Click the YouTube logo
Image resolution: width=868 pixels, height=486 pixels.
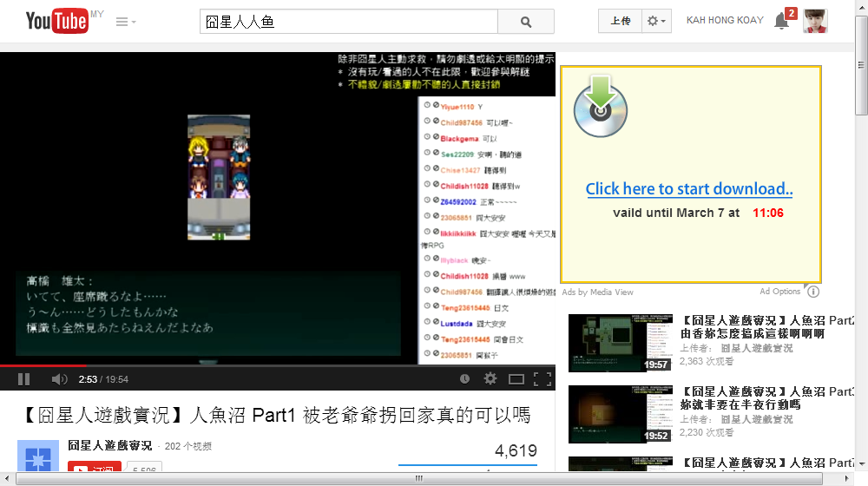coord(56,21)
